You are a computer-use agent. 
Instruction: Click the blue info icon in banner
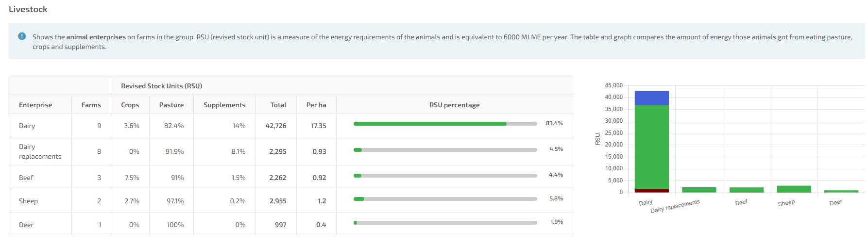(x=22, y=36)
